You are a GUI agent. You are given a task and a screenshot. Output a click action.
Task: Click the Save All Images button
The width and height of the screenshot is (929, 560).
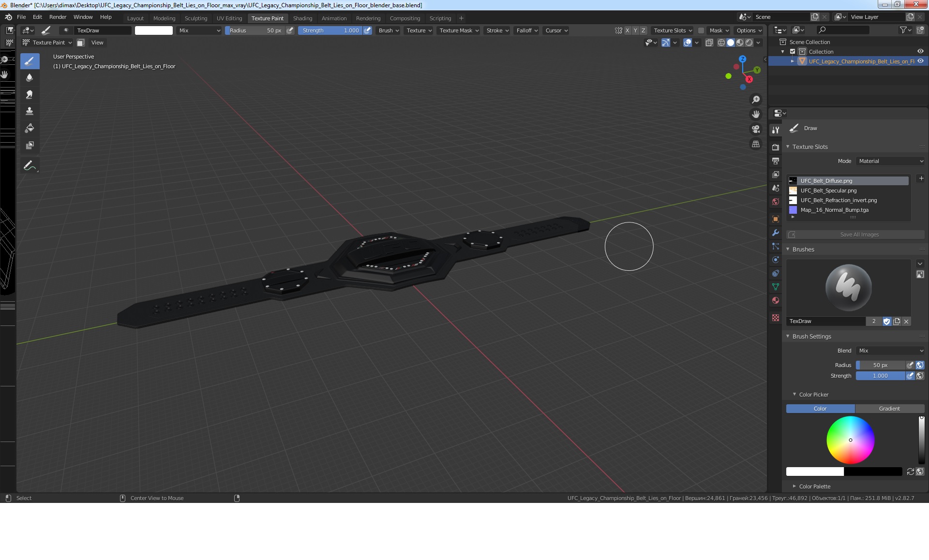pos(855,235)
